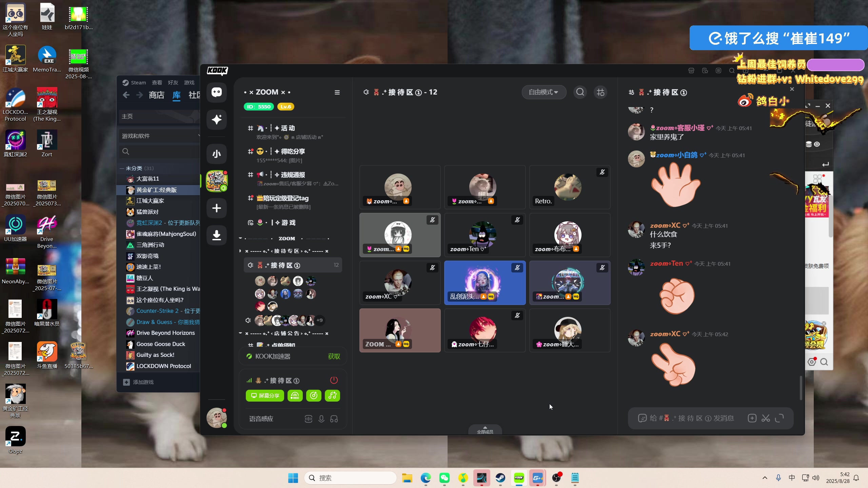868x488 pixels.
Task: Open the Steam 查看 menu
Action: (157, 83)
